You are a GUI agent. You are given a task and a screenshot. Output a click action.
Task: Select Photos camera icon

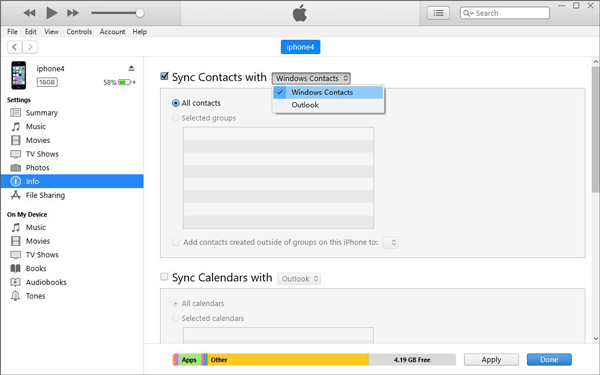(16, 168)
